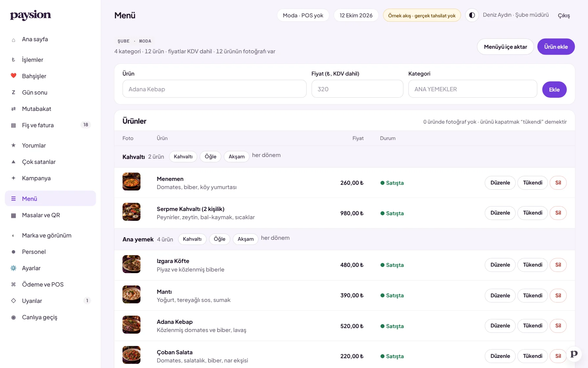Click Ekle to add the product
This screenshot has height=368, width=588.
pyautogui.click(x=554, y=90)
